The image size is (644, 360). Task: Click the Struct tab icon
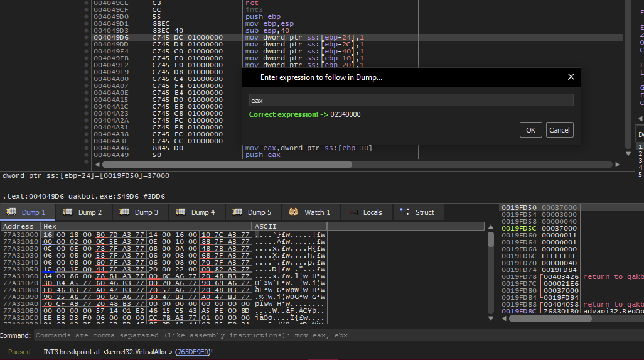click(405, 212)
